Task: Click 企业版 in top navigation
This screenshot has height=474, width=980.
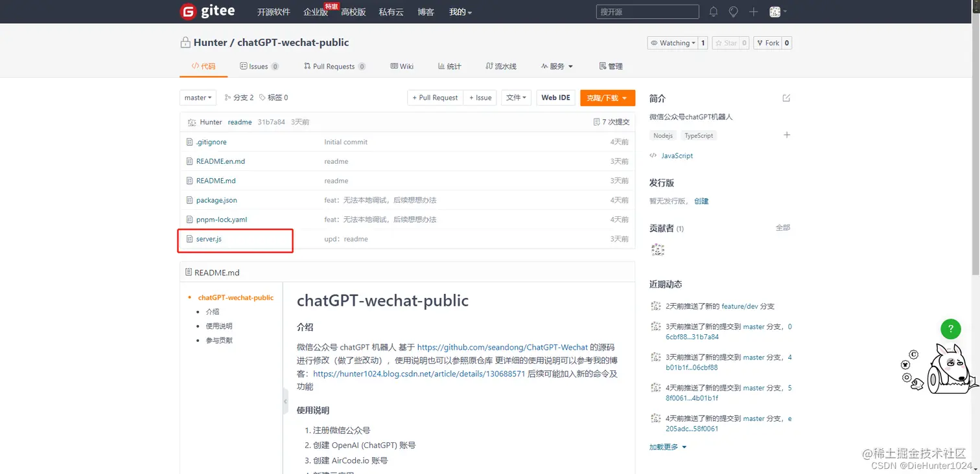Action: point(316,12)
